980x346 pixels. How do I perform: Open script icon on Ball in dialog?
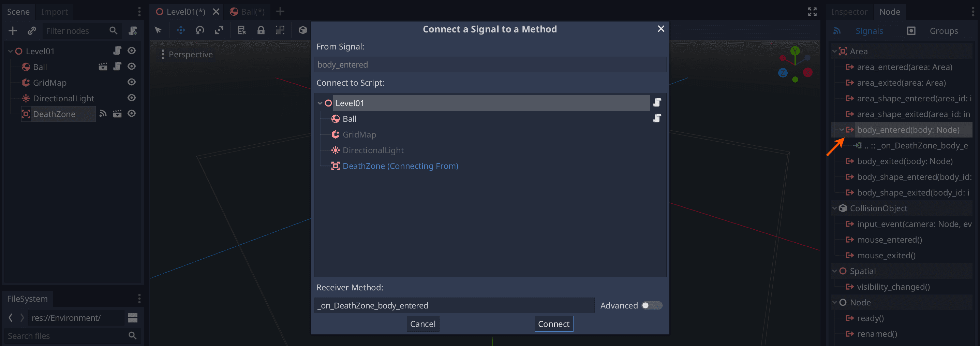pos(657,118)
